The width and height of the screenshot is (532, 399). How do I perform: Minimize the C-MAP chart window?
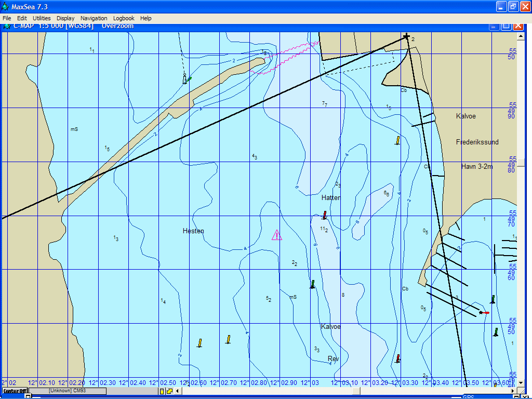pos(494,26)
